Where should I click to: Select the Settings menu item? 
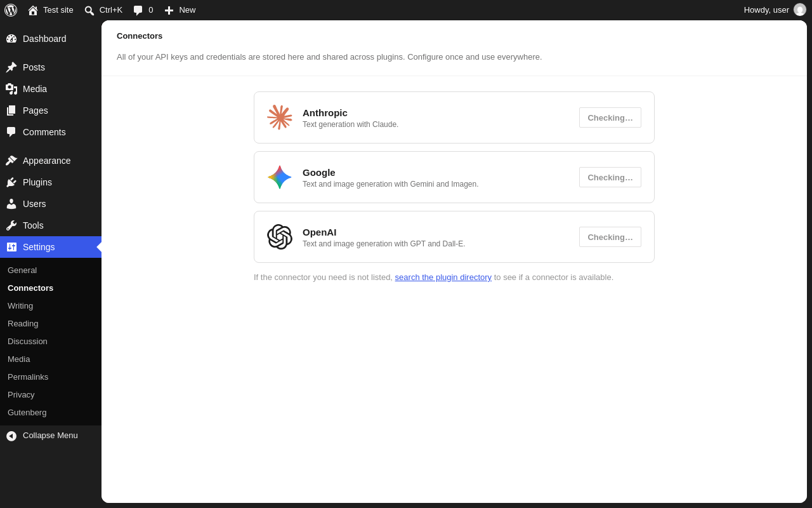[x=51, y=247]
